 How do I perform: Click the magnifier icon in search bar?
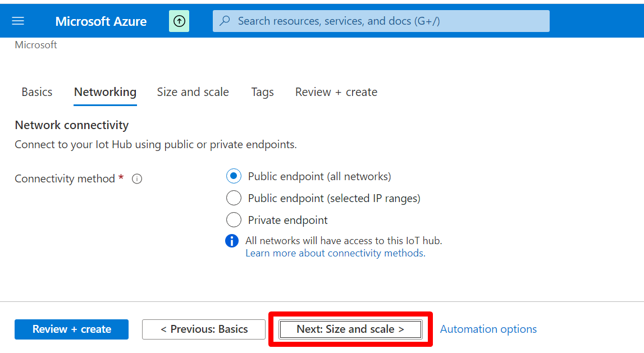(x=225, y=21)
